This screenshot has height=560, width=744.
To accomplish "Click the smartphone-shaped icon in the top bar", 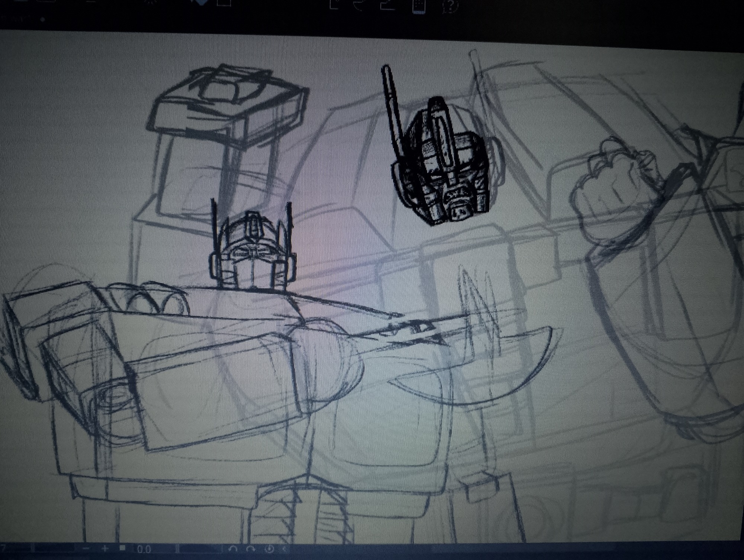I will pyautogui.click(x=420, y=6).
